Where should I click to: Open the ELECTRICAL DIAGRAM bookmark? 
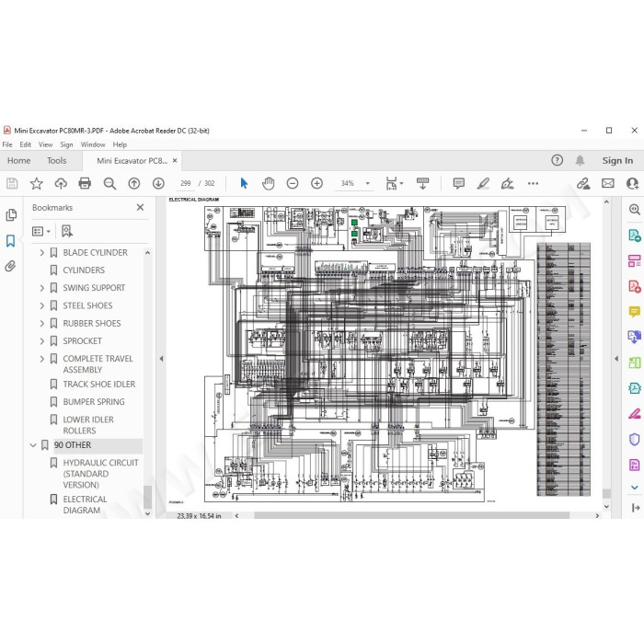tap(85, 505)
